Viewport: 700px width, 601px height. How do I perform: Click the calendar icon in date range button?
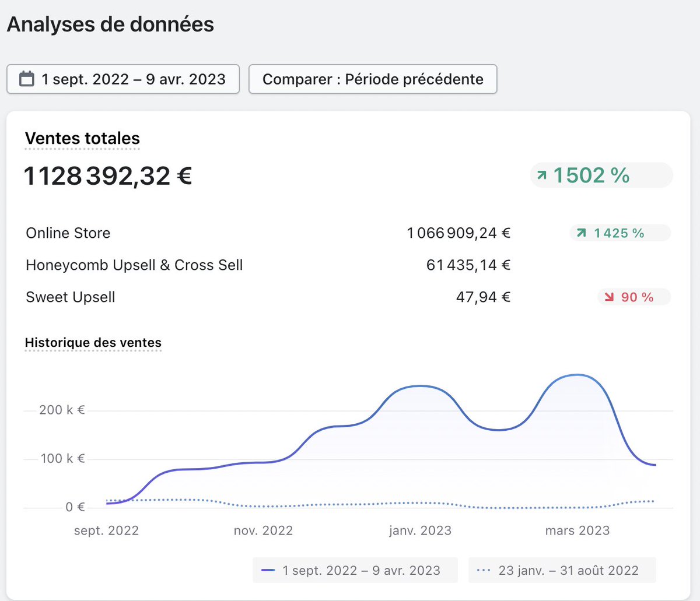click(x=27, y=79)
